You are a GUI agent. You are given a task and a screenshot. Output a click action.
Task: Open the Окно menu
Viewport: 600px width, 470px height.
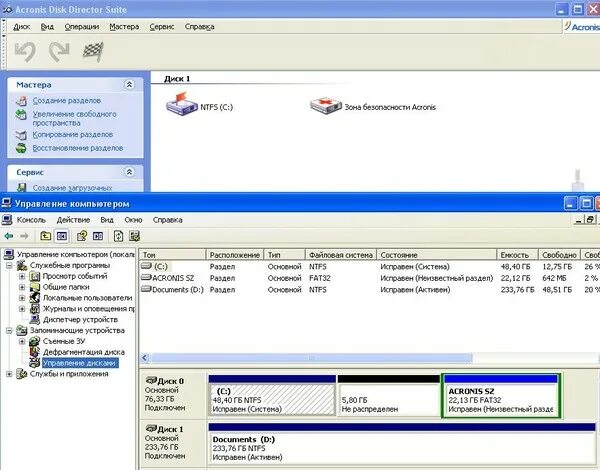(133, 220)
